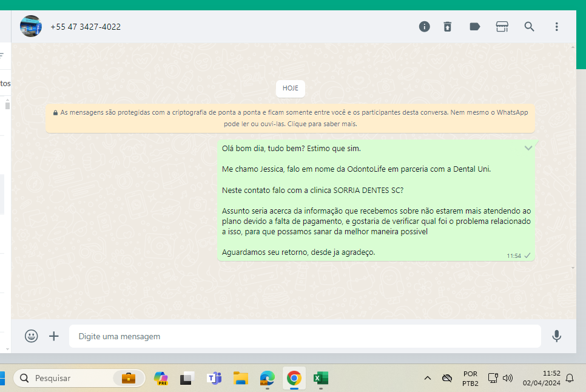
Task: Click the Pesquisar taskbar search box
Action: click(79, 378)
